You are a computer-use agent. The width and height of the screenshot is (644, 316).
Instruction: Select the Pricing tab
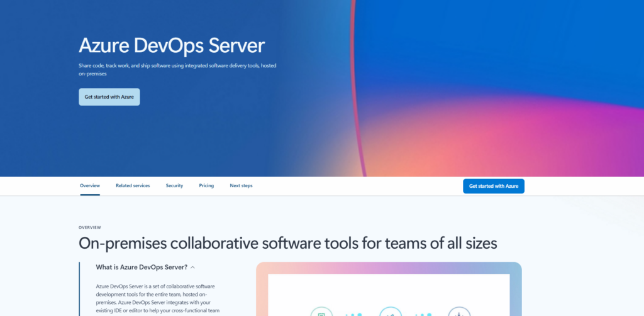206,186
